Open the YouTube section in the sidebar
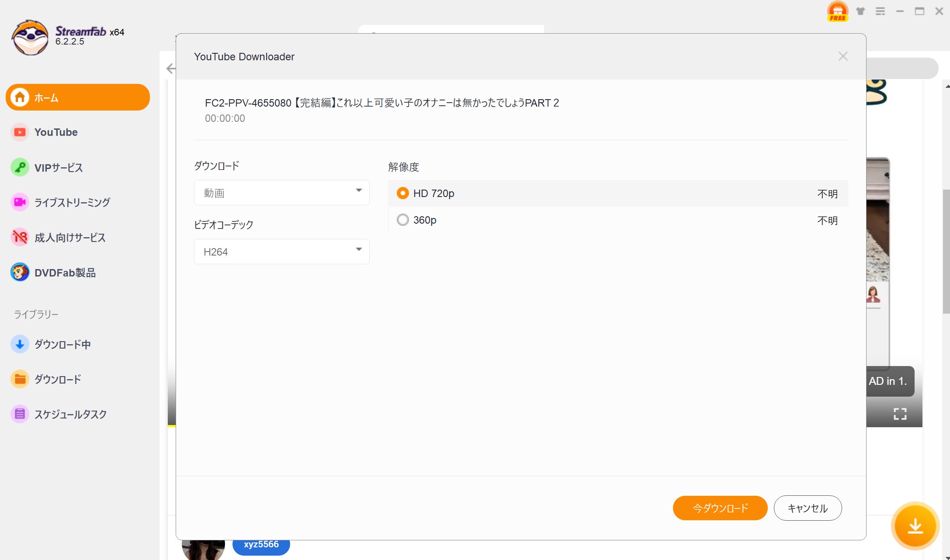This screenshot has height=560, width=950. [x=56, y=132]
